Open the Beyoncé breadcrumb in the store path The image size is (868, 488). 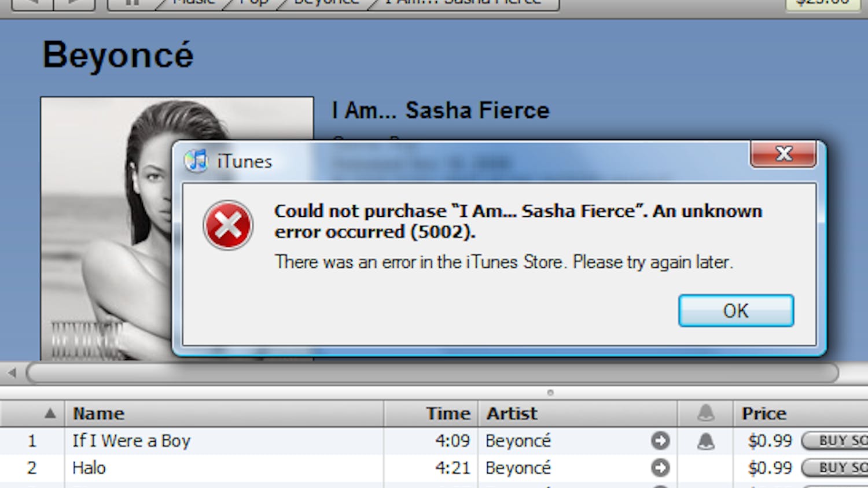[326, 3]
